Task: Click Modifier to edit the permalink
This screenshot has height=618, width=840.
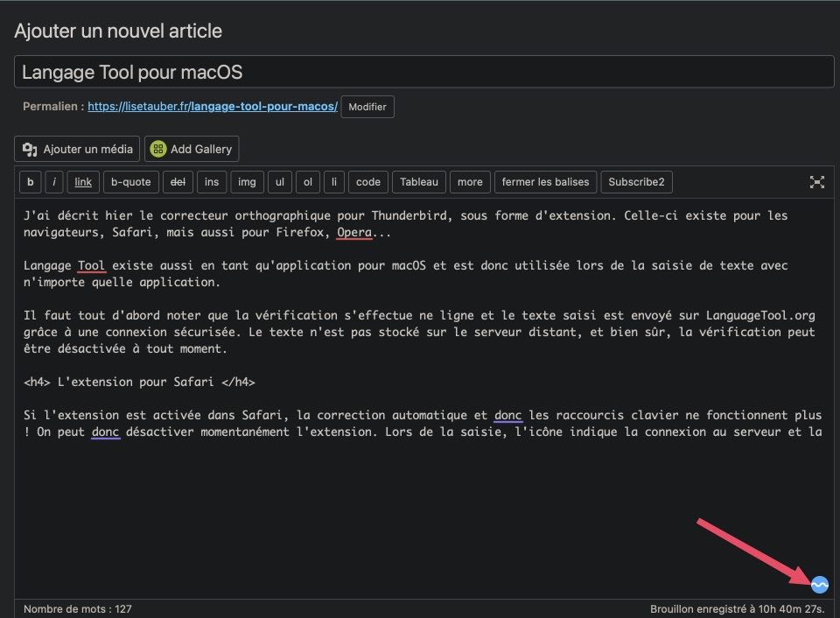Action: point(367,107)
